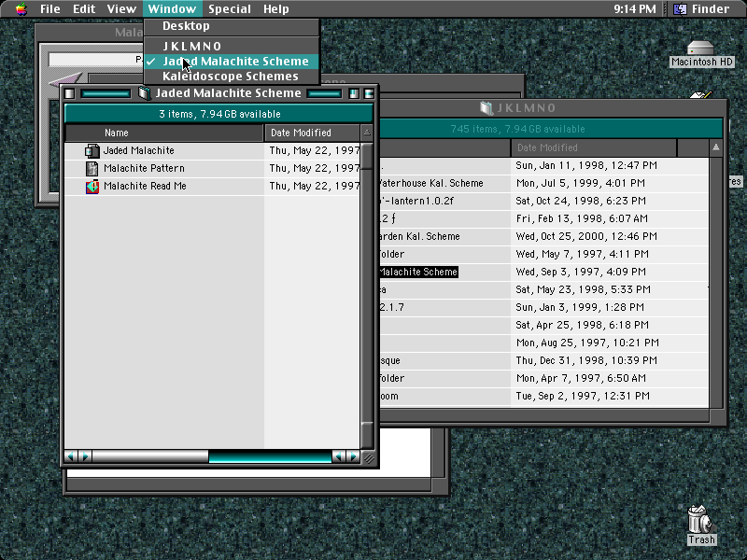Click the date Wed, Sep 3, 1997, 4:09 PM
This screenshot has width=747, height=560.
pos(581,272)
